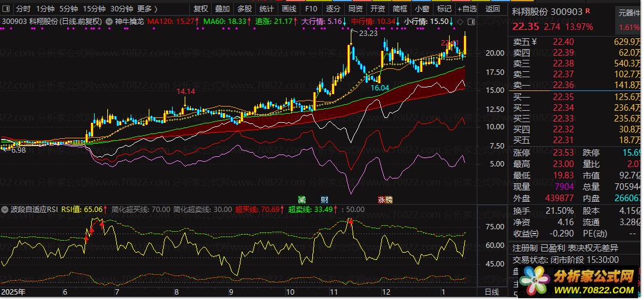Viewport: 644px width, 300px height.
Task: Click the RSI值: 65.06 readout
Action: pos(85,210)
